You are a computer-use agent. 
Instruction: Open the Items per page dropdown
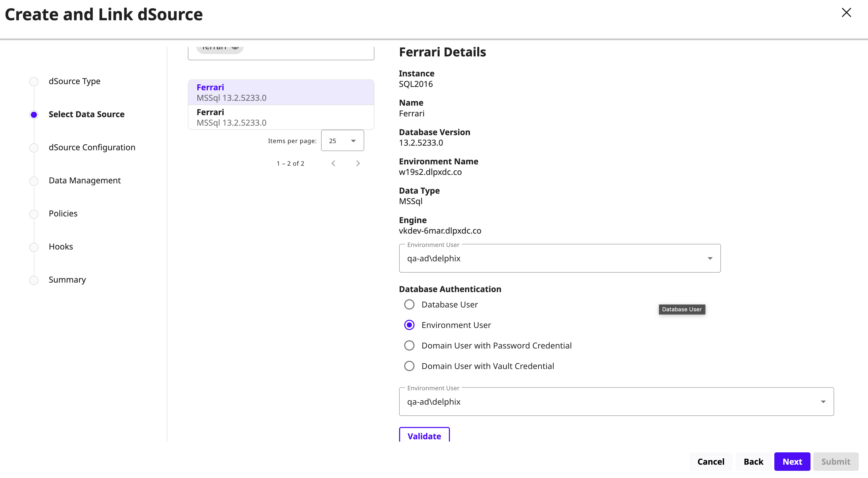(342, 141)
